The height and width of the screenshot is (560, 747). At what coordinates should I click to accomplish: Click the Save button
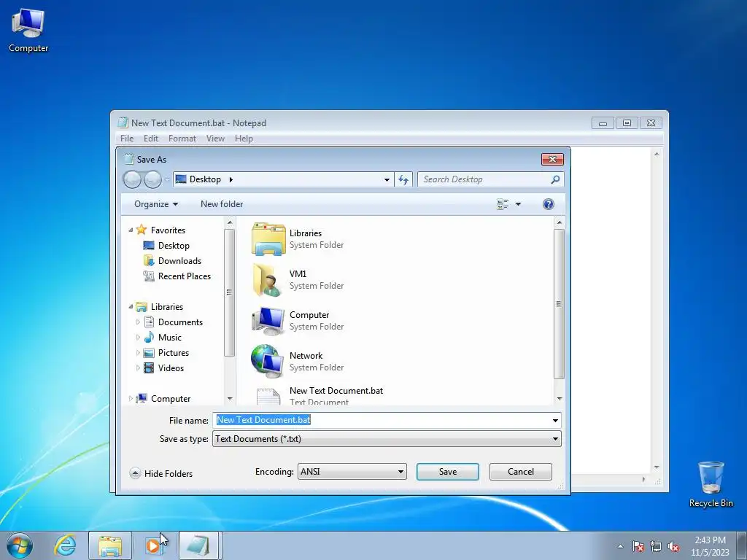(448, 472)
